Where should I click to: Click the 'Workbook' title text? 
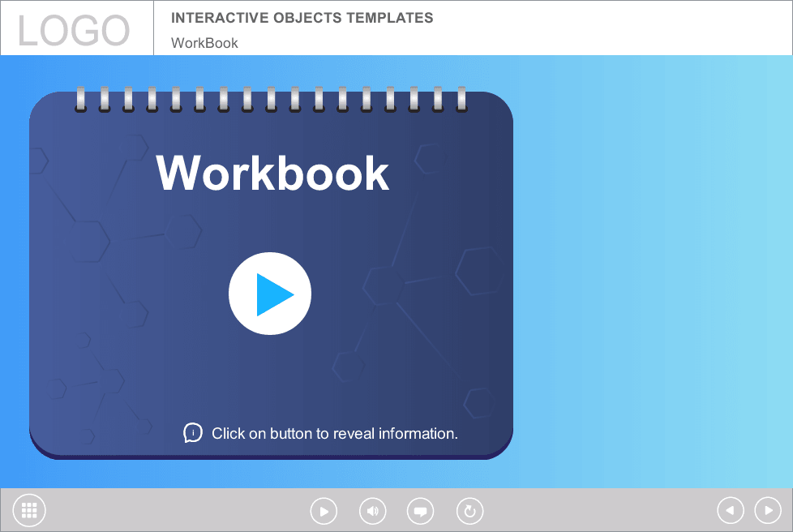[272, 173]
